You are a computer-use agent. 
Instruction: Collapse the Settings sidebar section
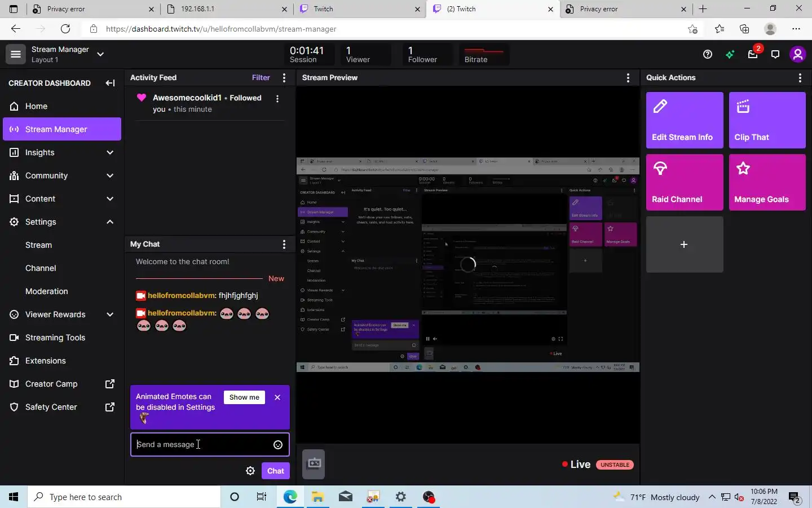pos(110,222)
